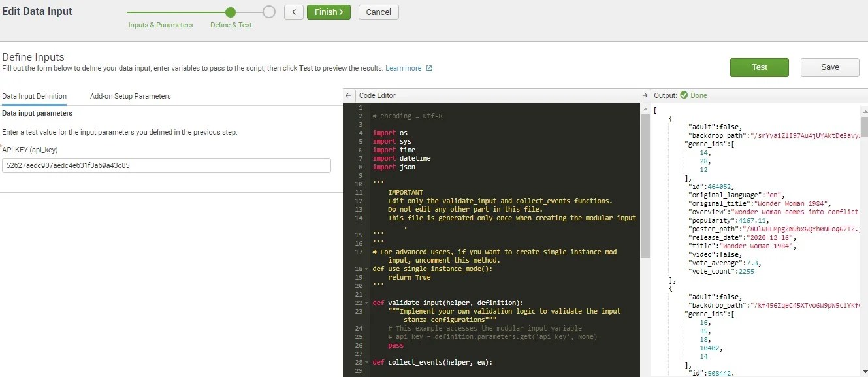The height and width of the screenshot is (377, 868).
Task: Click the 'import json' line in code
Action: click(x=394, y=167)
